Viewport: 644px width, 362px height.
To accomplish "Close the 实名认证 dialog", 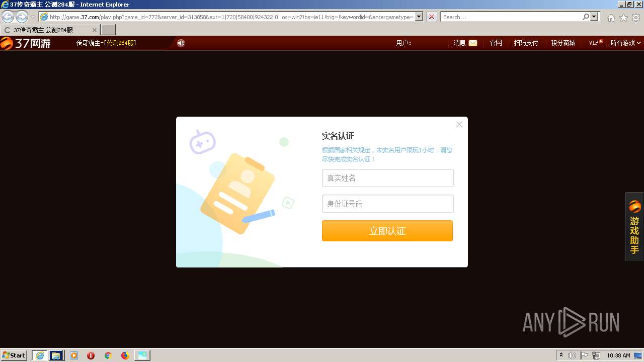I will coord(459,125).
